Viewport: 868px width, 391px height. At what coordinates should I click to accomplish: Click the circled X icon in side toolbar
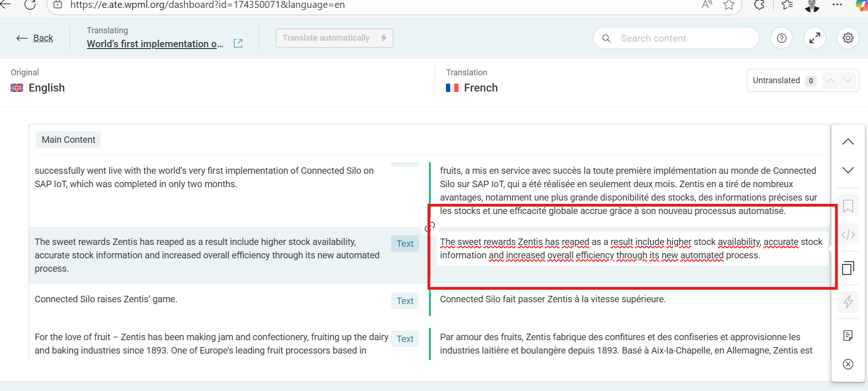click(x=848, y=364)
